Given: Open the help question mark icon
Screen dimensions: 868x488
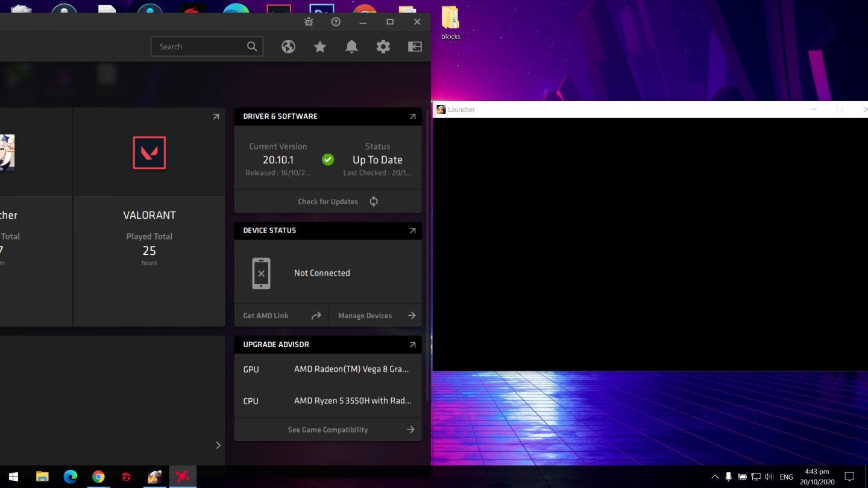Looking at the screenshot, I should pos(336,22).
